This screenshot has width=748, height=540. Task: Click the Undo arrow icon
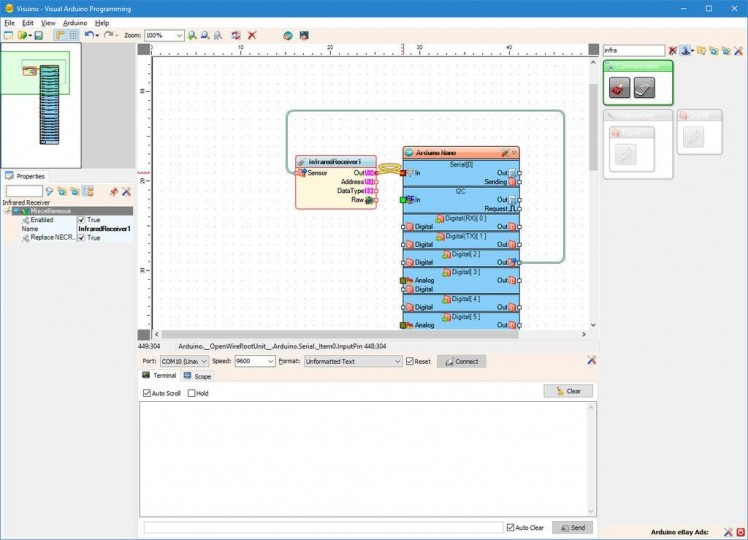tap(88, 35)
